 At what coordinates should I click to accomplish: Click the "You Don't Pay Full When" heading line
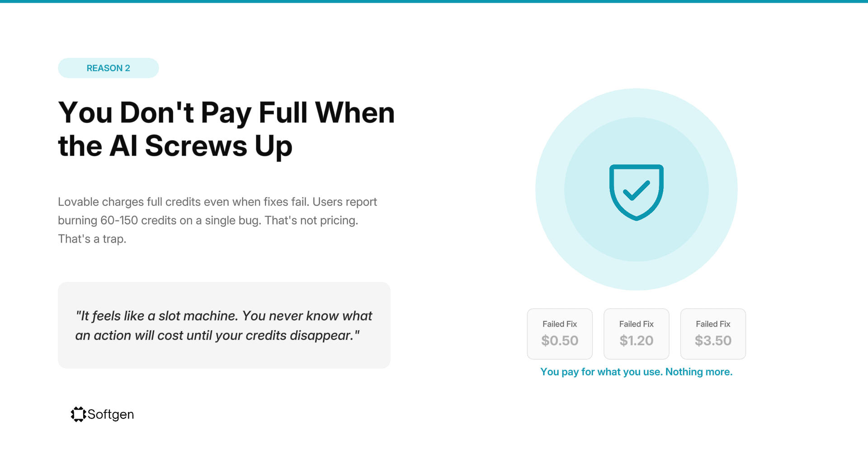point(226,112)
